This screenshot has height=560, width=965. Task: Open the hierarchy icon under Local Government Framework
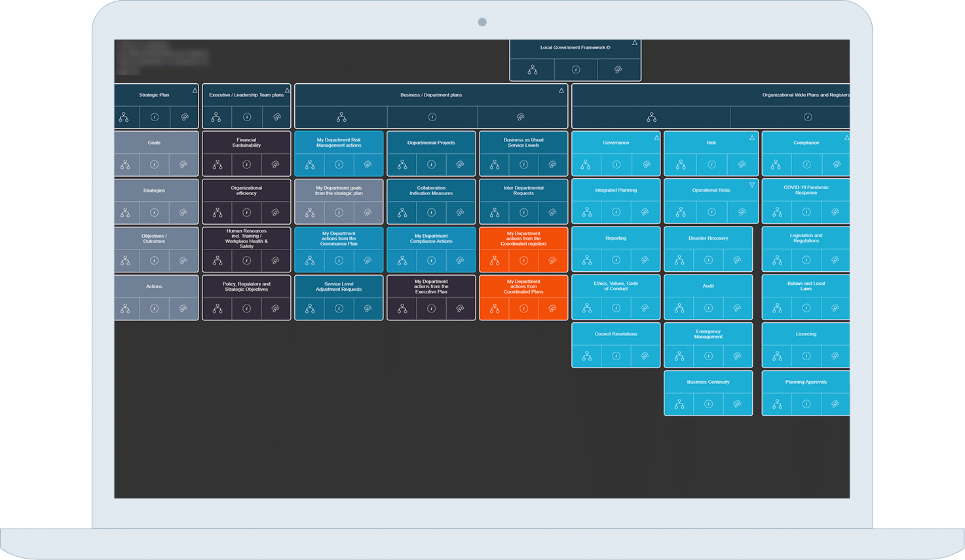(533, 69)
